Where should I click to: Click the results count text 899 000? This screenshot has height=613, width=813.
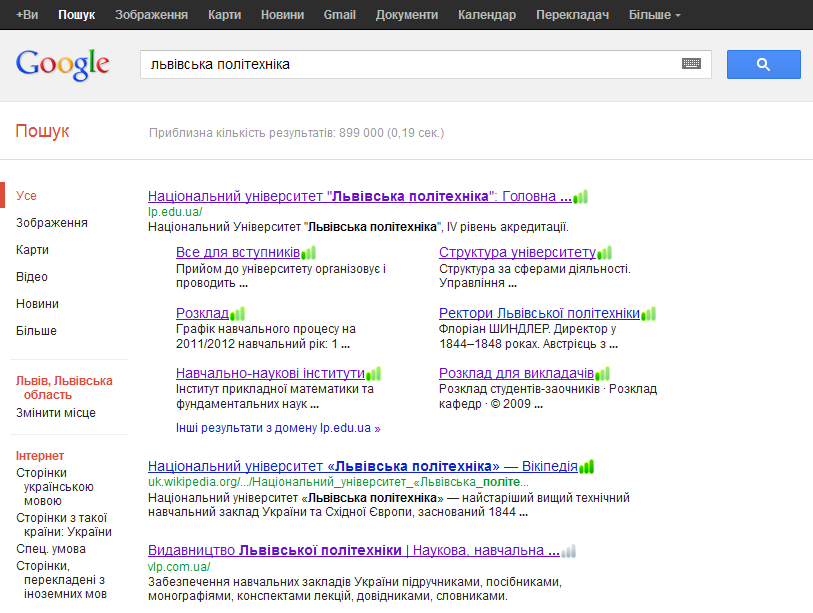point(297,133)
